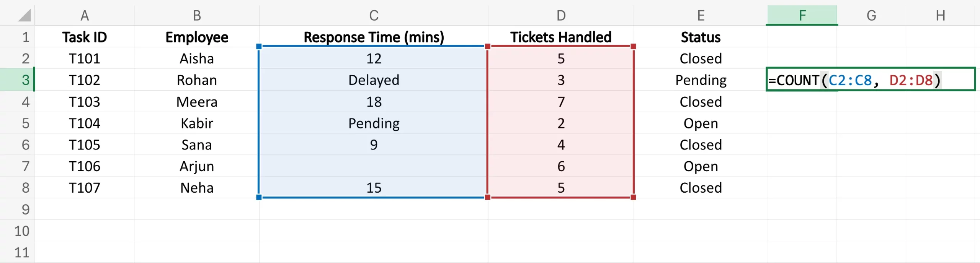Viewport: 980px width, 263px height.
Task: Select the Response Time (mins) header cell
Action: tap(374, 37)
